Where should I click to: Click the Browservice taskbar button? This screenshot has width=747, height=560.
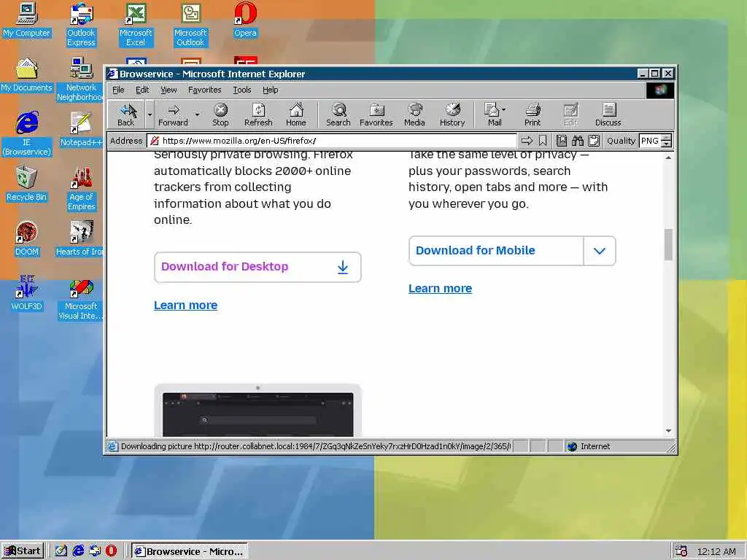click(190, 551)
